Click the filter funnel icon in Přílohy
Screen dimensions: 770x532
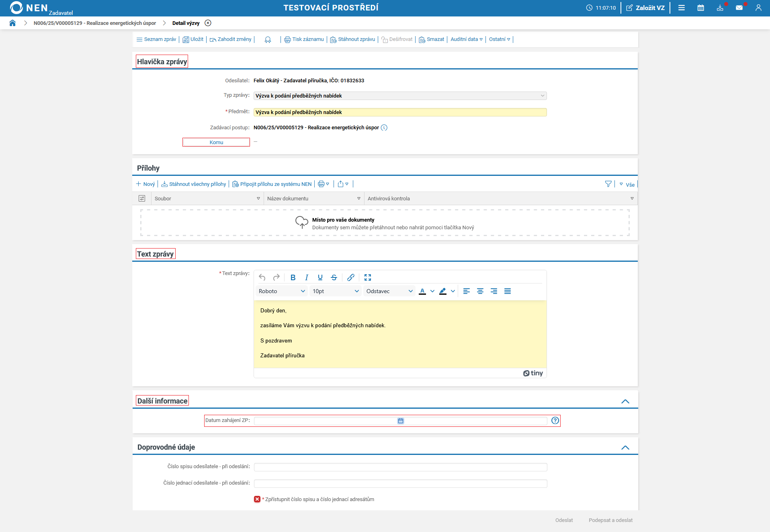click(x=608, y=184)
